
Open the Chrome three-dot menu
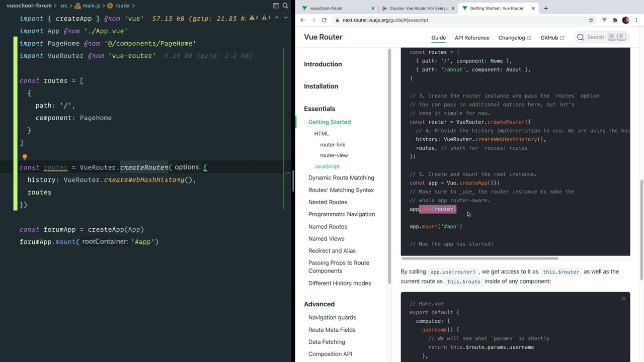[637, 20]
